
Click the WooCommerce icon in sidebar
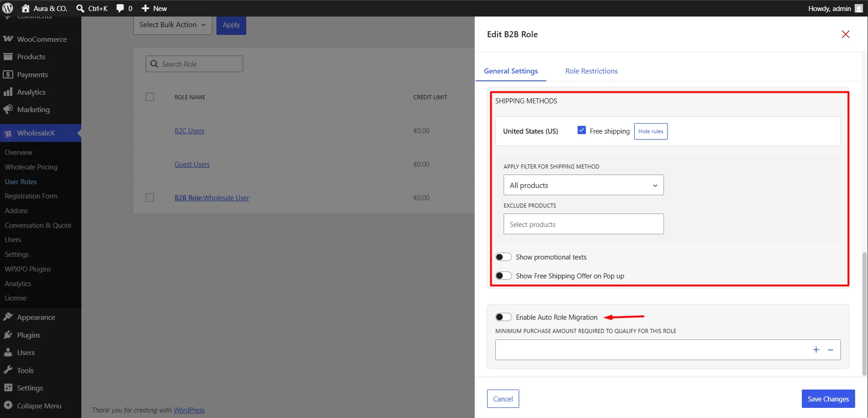click(8, 39)
